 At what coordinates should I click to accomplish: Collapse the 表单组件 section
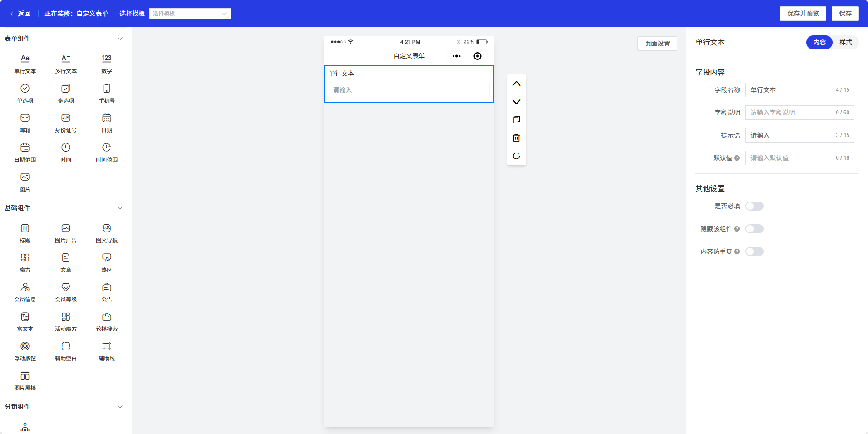120,39
